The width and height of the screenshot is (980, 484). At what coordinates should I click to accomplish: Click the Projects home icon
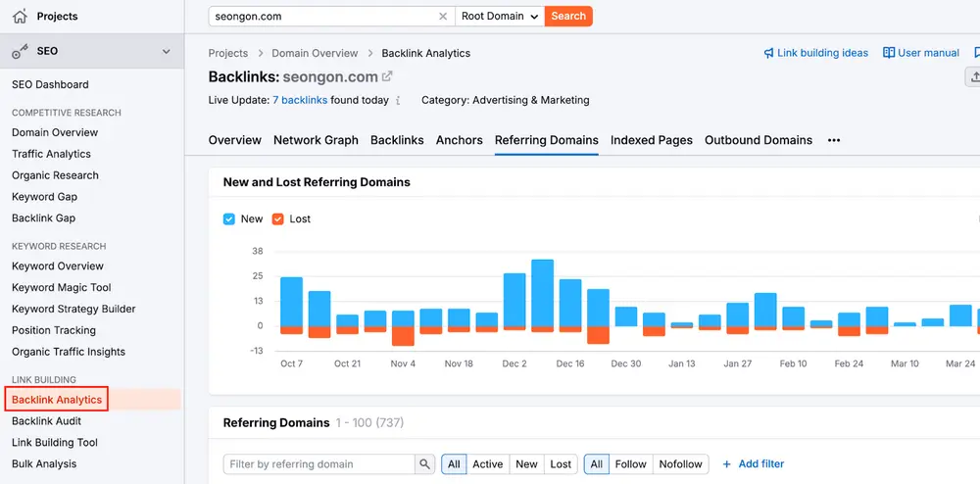pos(20,17)
